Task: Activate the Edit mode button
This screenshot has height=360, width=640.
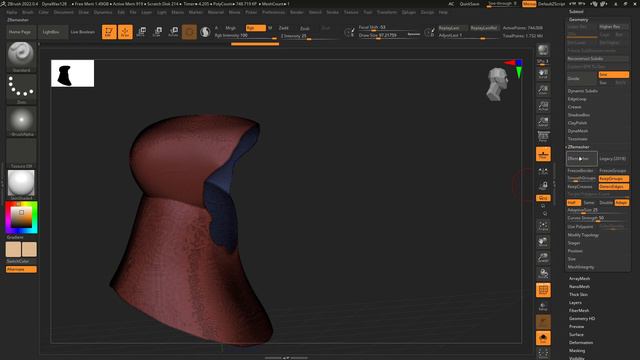Action: [x=109, y=31]
